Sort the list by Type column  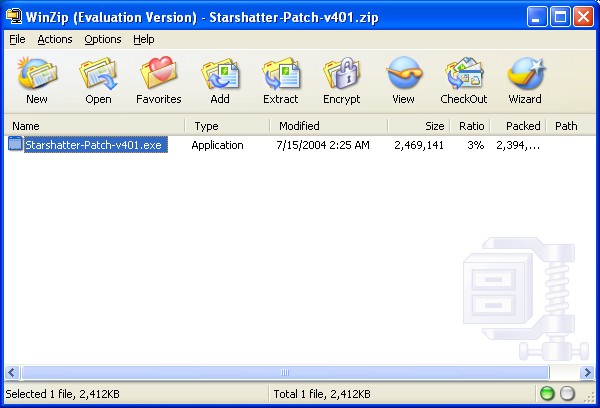click(x=227, y=126)
